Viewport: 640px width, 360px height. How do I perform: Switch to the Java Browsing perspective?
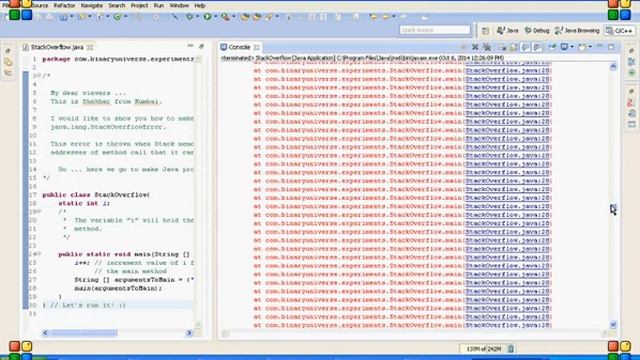coord(577,31)
